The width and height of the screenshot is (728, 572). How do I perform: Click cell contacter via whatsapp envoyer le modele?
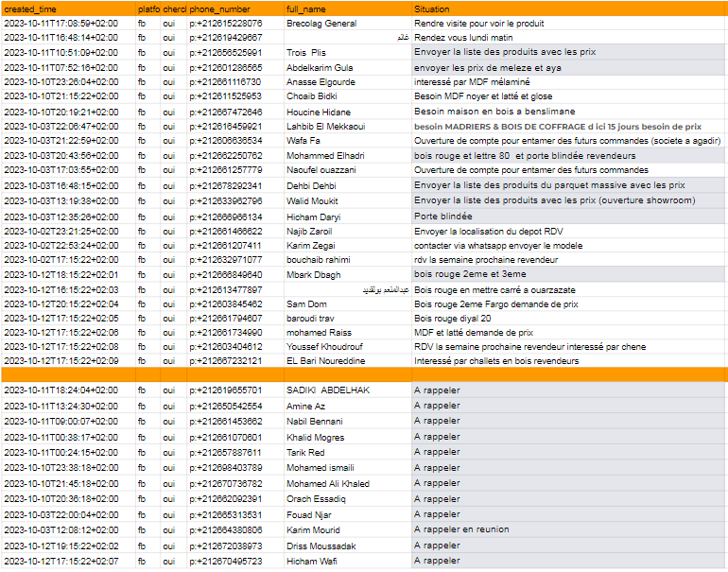point(569,246)
